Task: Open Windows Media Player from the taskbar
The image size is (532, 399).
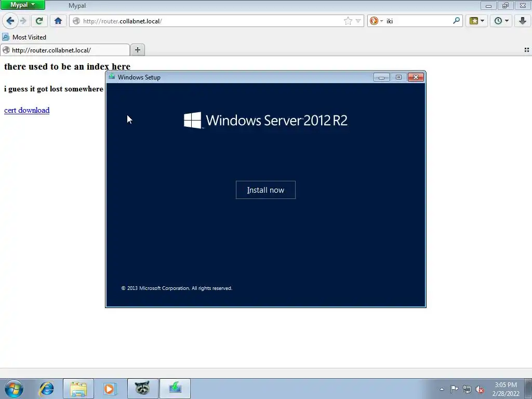Action: (110, 389)
